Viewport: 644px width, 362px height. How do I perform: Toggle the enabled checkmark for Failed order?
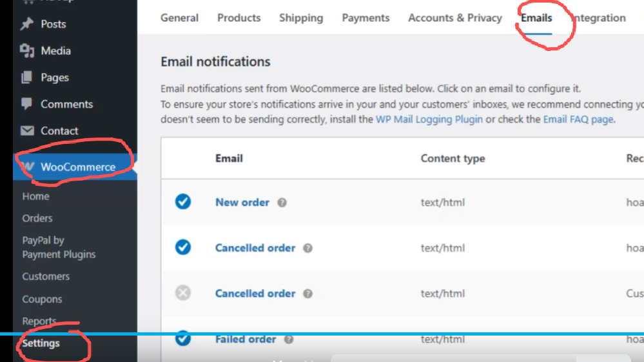pyautogui.click(x=183, y=339)
